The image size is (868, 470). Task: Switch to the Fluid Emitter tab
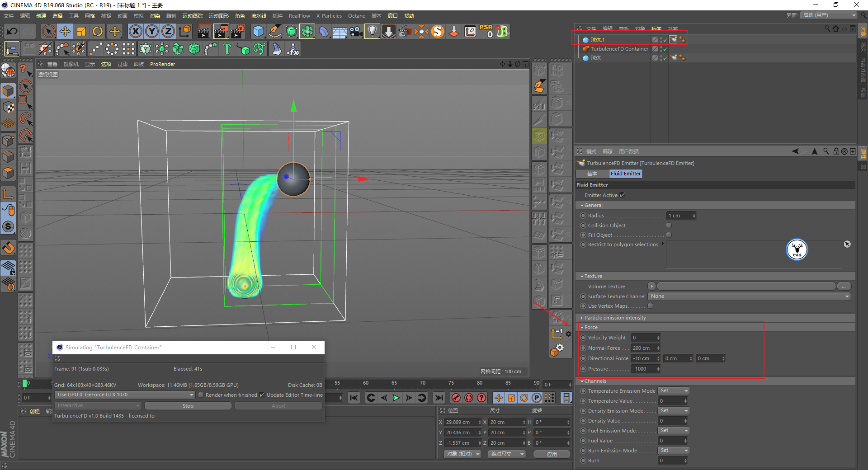tap(625, 174)
